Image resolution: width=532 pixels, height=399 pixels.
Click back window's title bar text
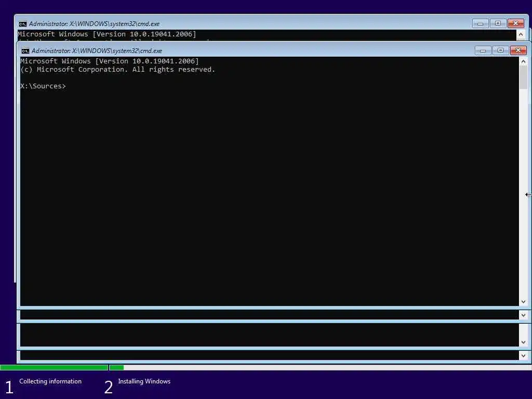point(94,24)
